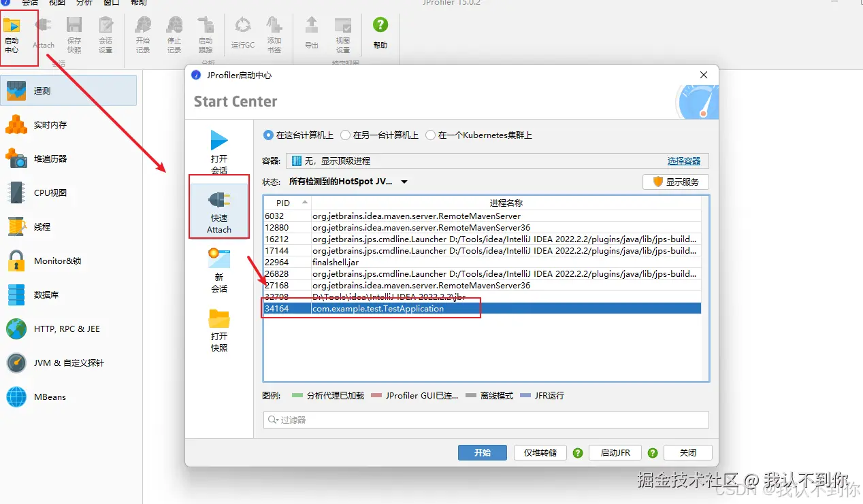Click the 仅堆转储 heap dump only button
The image size is (863, 504).
pos(540,453)
